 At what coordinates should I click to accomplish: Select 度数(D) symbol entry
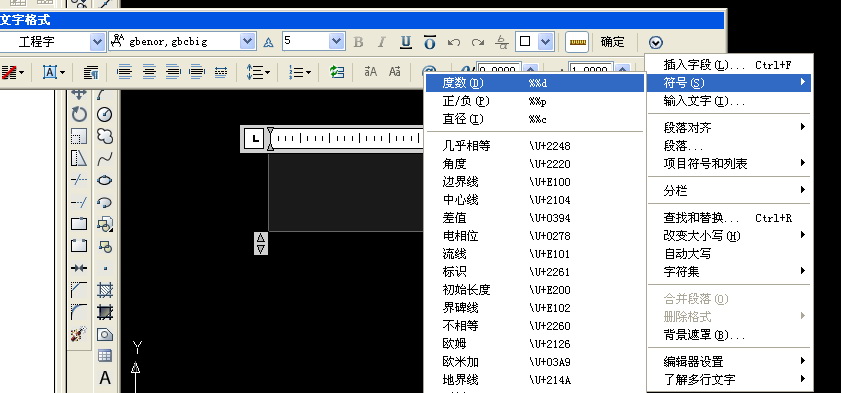coord(534,83)
